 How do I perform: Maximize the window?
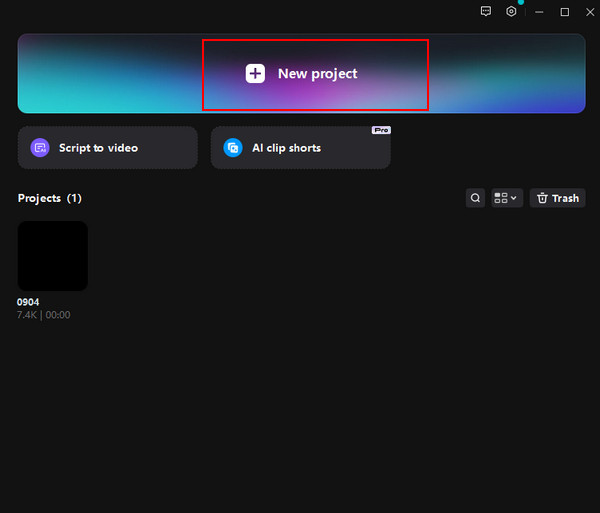[x=564, y=12]
